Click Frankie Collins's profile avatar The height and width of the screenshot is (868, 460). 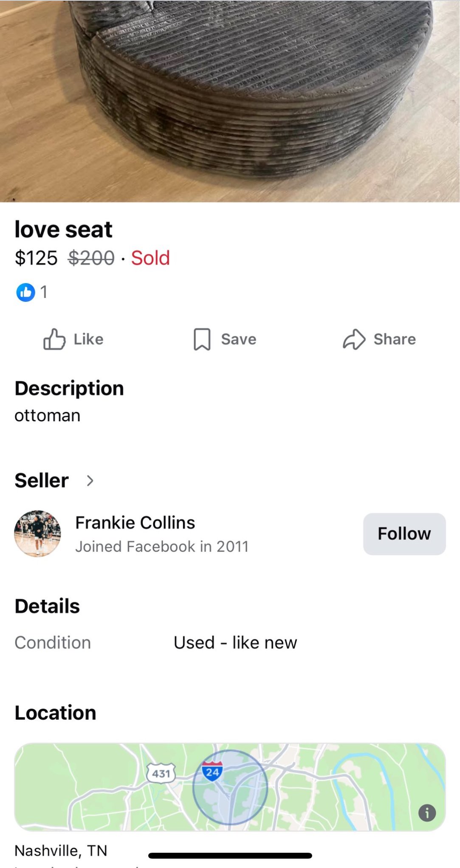pyautogui.click(x=37, y=533)
